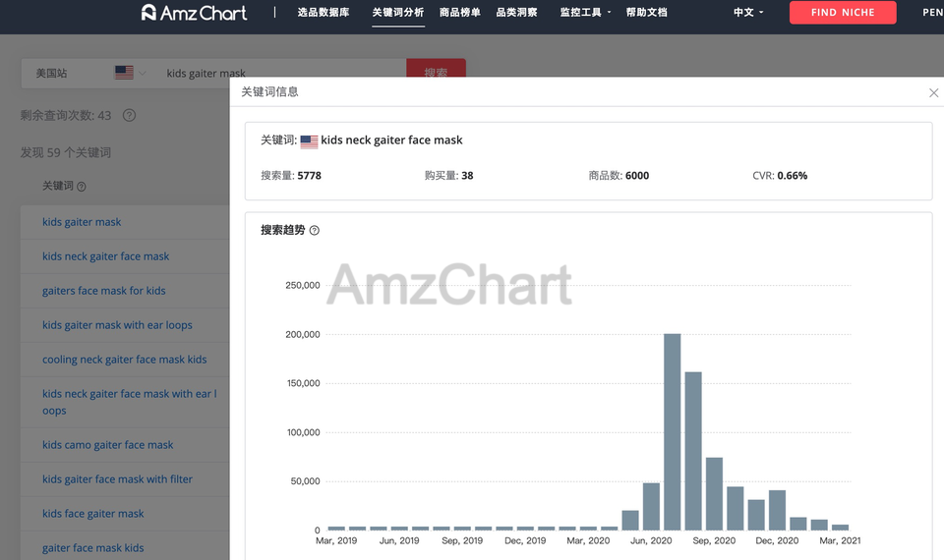
Task: Open keyword kids gaiter face mask with filter
Action: 117,478
